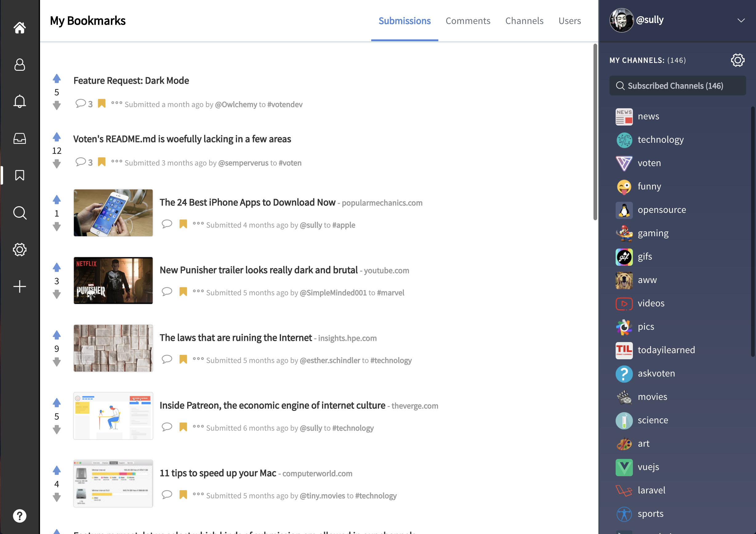Focus the Subscribed Channels search field
Viewport: 756px width, 534px height.
677,86
